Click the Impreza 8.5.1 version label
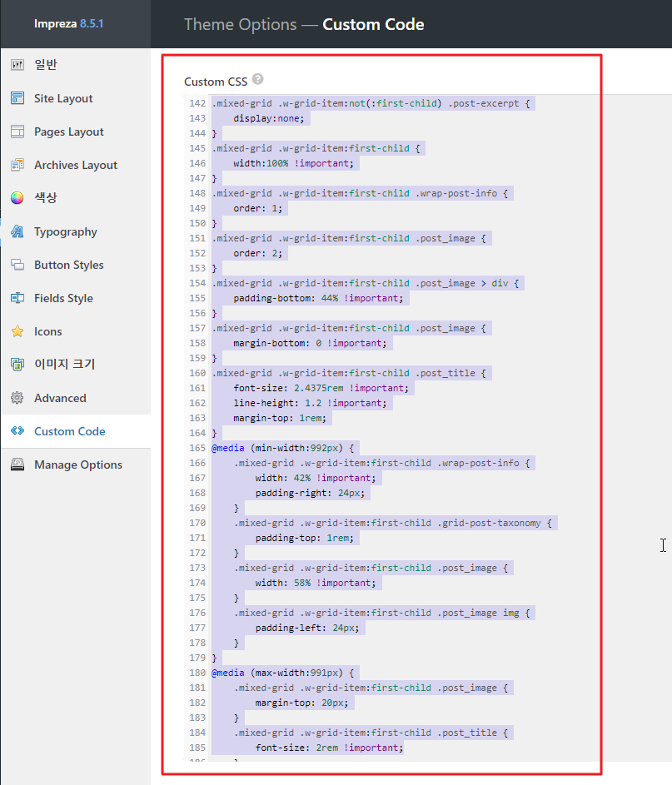The height and width of the screenshot is (785, 672). (x=68, y=23)
